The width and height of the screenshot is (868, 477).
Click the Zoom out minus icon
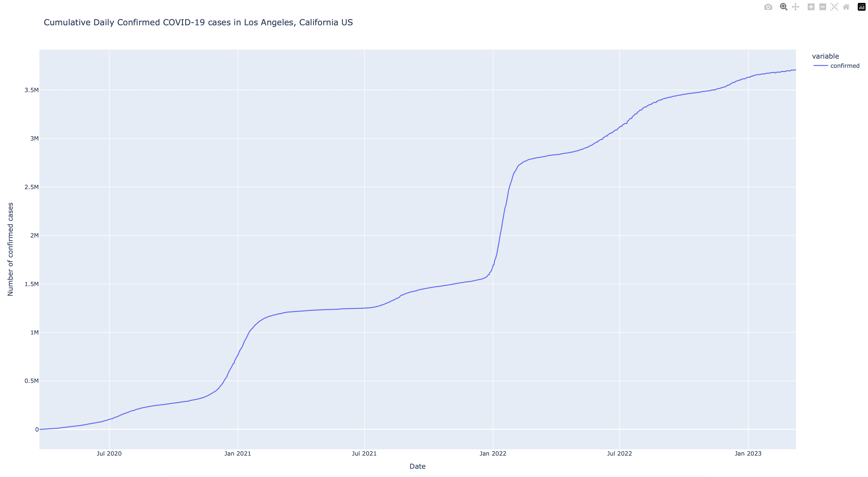pyautogui.click(x=823, y=7)
